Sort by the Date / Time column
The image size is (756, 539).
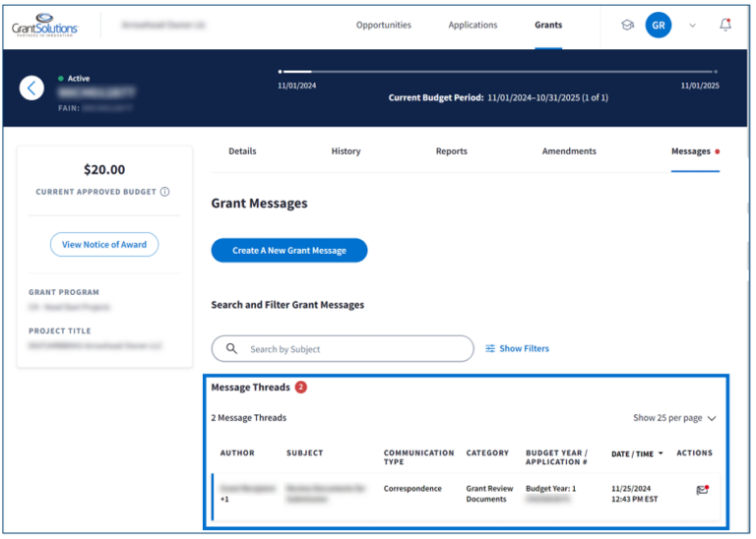(x=636, y=453)
